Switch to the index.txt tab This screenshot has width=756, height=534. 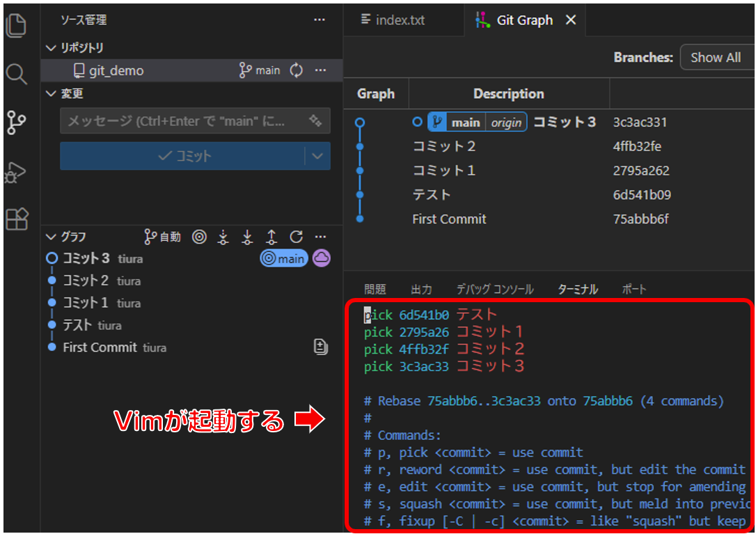(393, 20)
